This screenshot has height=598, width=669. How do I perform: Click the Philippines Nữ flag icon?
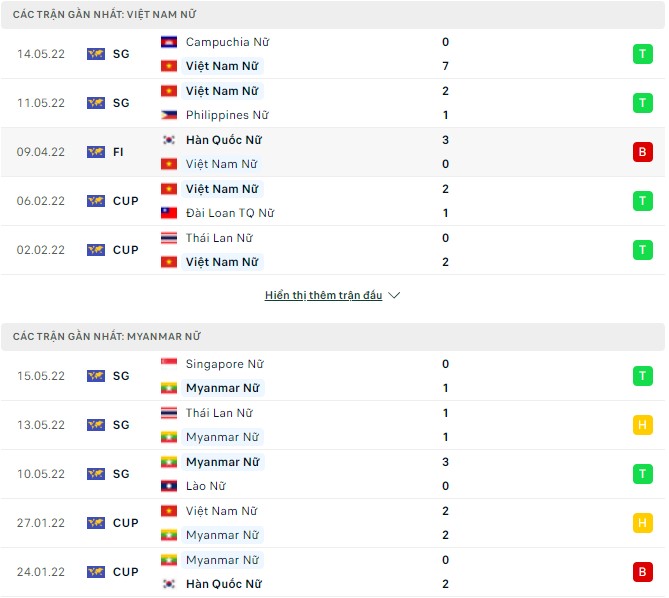coord(169,115)
